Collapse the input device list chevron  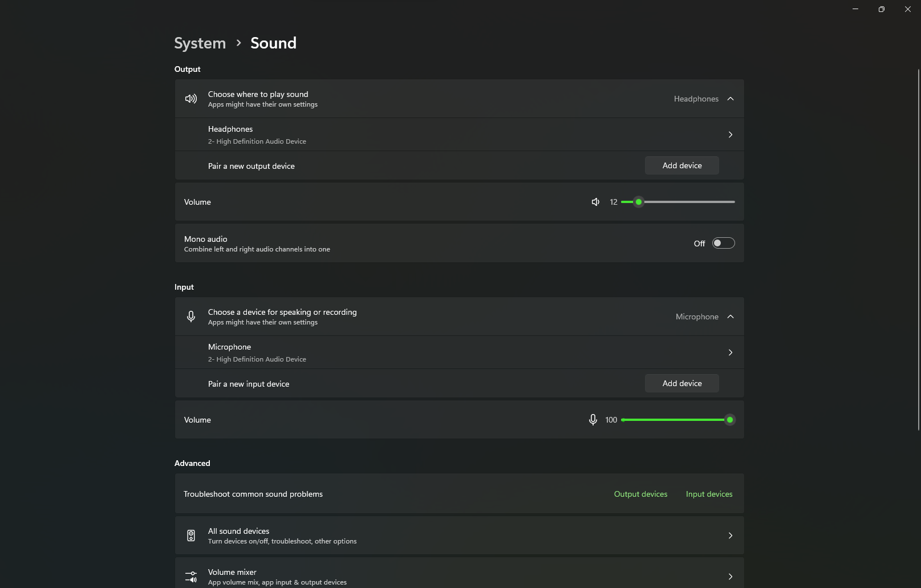pos(730,317)
